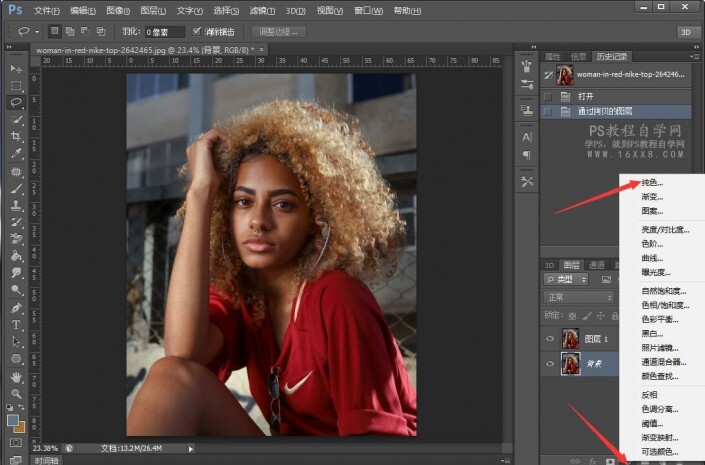Switch to the 历史记录 panel tab

pyautogui.click(x=613, y=56)
